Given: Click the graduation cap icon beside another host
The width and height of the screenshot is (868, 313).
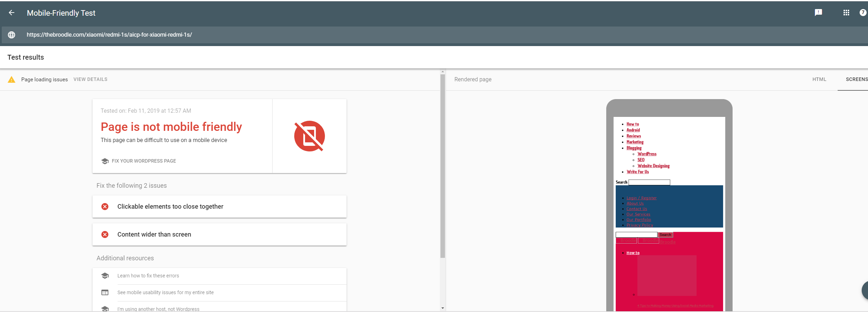Looking at the screenshot, I should point(105,309).
